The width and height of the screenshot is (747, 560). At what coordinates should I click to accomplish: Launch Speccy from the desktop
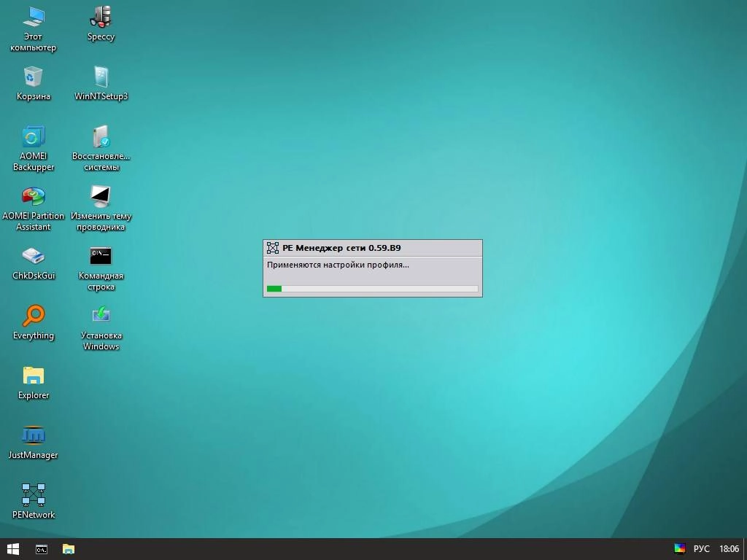101,24
